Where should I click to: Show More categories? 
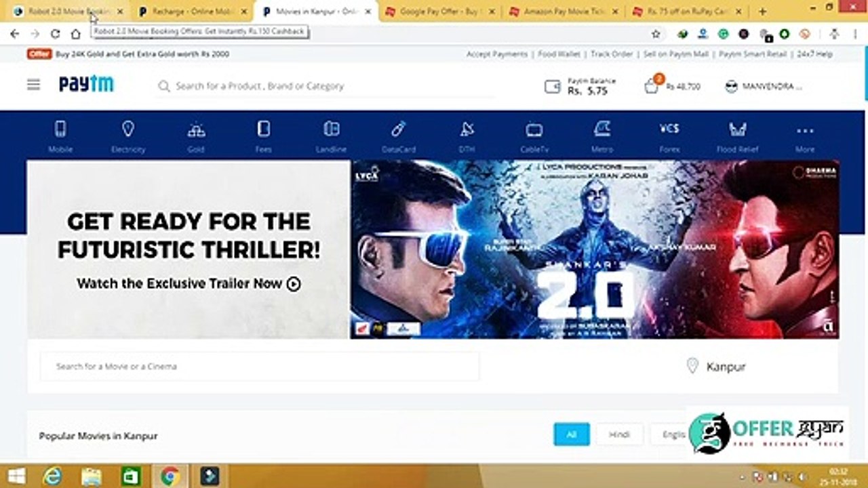tap(805, 136)
